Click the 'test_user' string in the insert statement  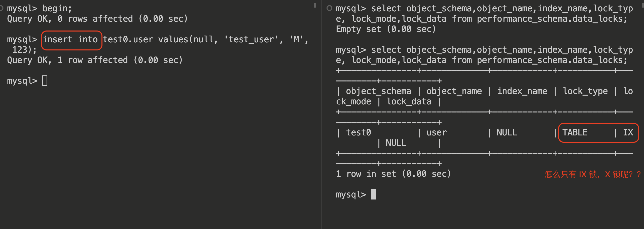click(x=254, y=40)
